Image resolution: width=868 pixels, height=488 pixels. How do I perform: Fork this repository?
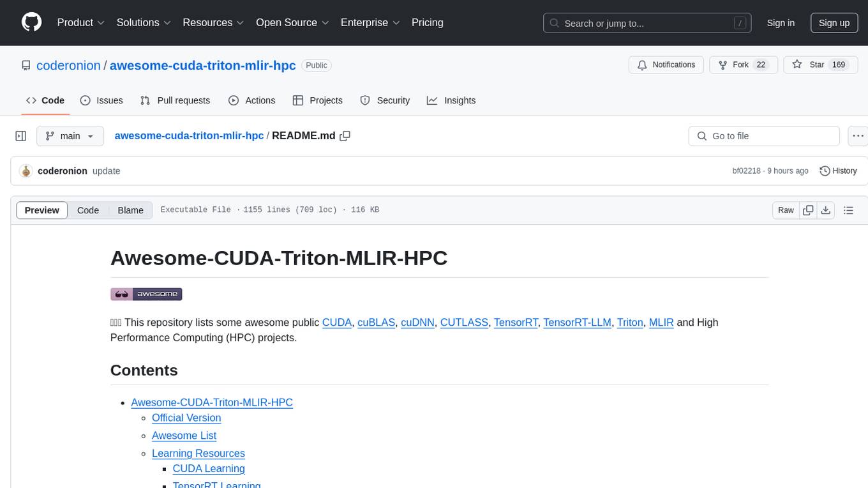click(743, 65)
